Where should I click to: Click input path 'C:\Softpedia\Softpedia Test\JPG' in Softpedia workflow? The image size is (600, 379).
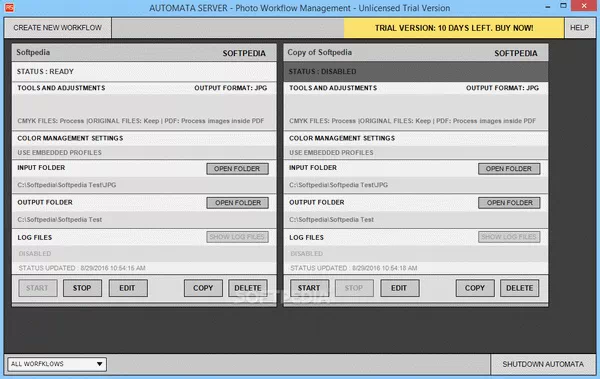click(67, 185)
